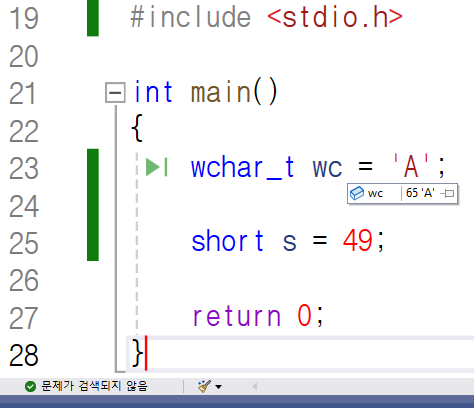Click the short keyword on line 25
The image size is (474, 408).
click(x=227, y=240)
